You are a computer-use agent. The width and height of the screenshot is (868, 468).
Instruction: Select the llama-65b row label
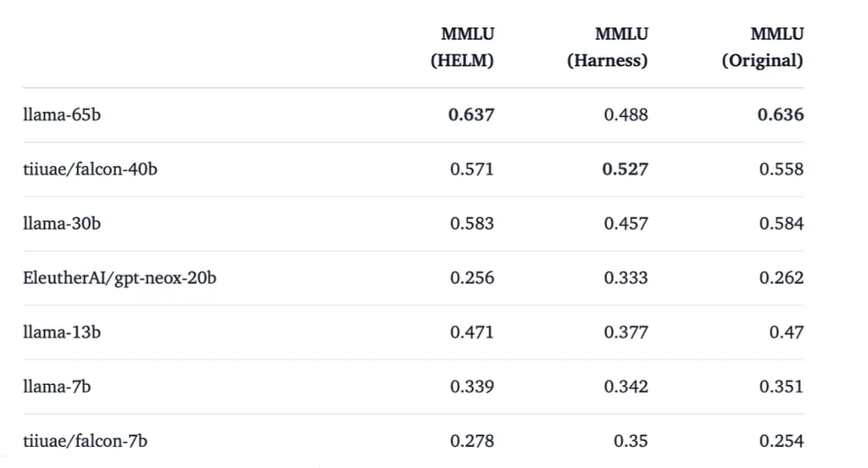point(62,114)
